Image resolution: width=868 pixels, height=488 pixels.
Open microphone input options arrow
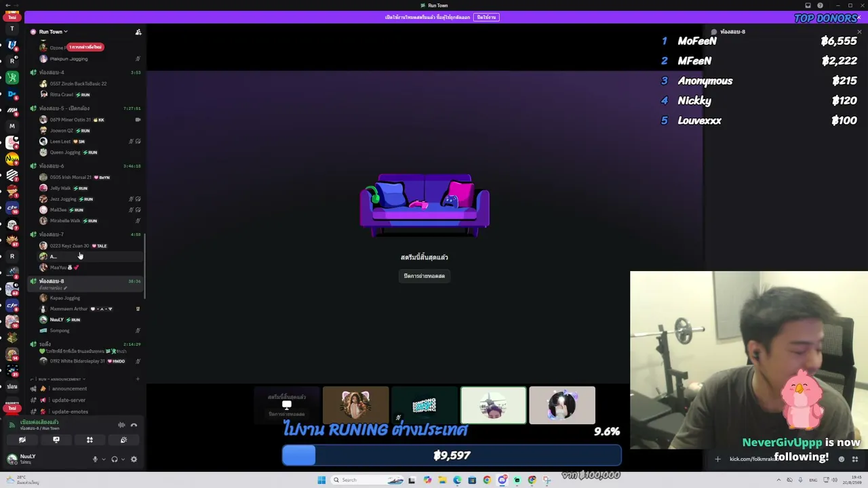pos(103,460)
